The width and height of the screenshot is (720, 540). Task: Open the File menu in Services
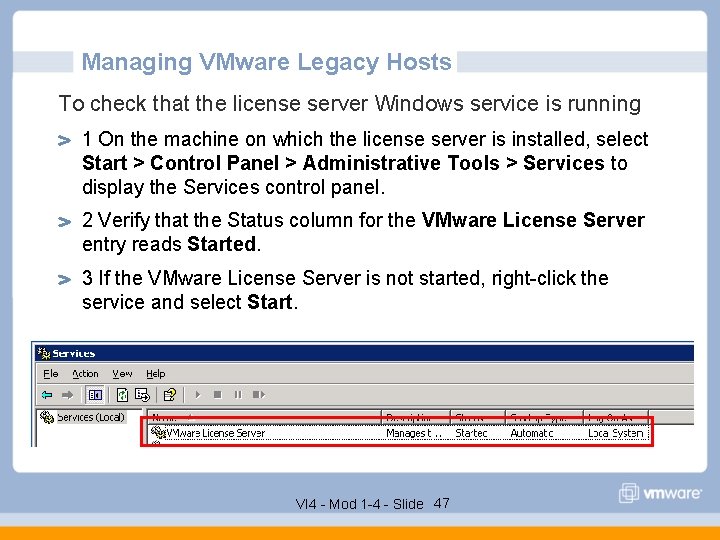coord(51,374)
